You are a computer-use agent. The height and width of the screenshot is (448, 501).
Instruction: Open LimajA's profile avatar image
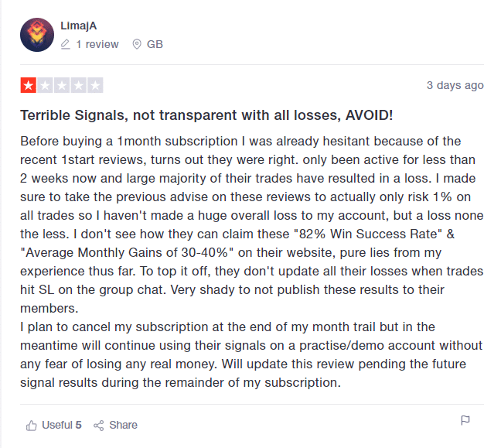click(x=37, y=35)
